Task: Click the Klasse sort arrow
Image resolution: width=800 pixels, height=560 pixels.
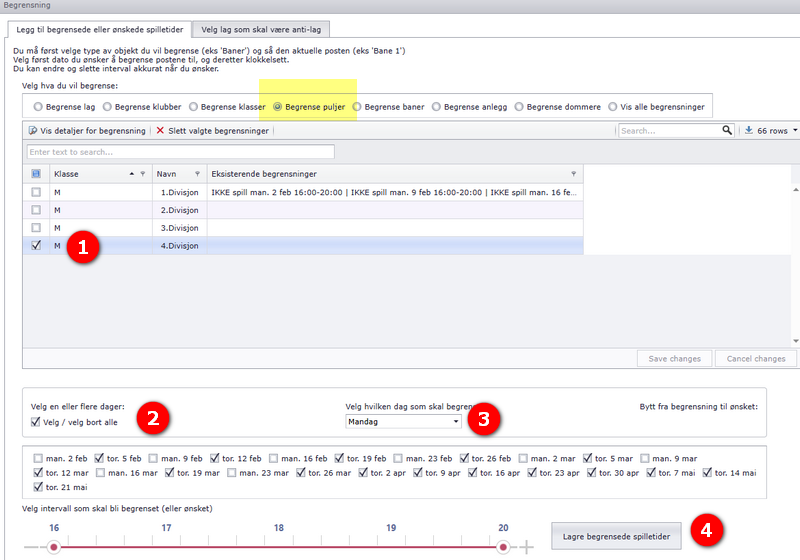Action: coord(132,174)
